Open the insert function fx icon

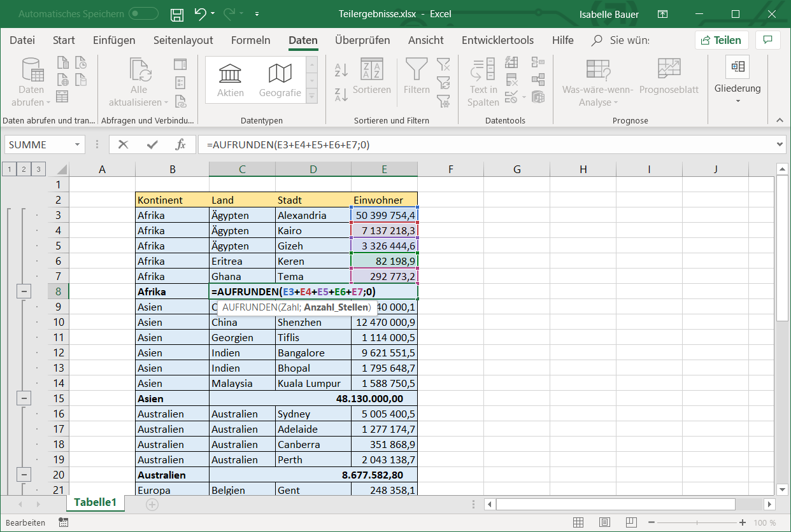tap(180, 144)
